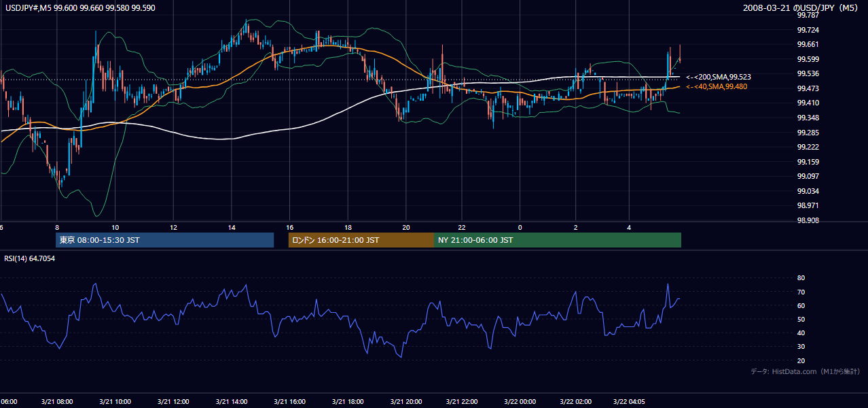
Task: Click price axis label 99.410
Action: [x=809, y=103]
